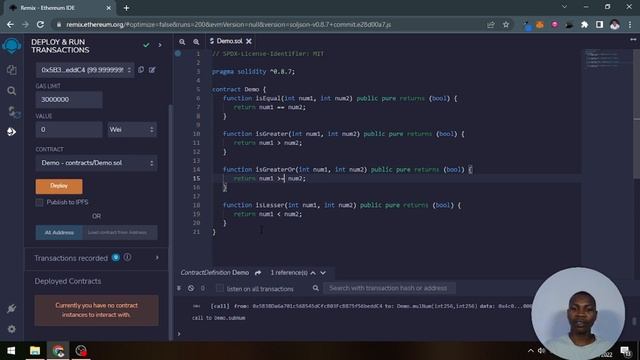Click the browser back button

pyautogui.click(x=10, y=24)
